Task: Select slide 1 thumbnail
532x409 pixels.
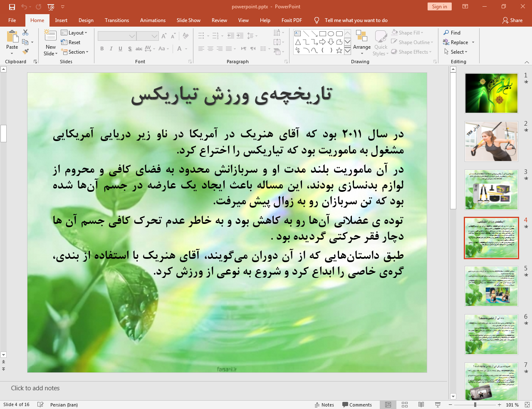Action: pos(491,93)
